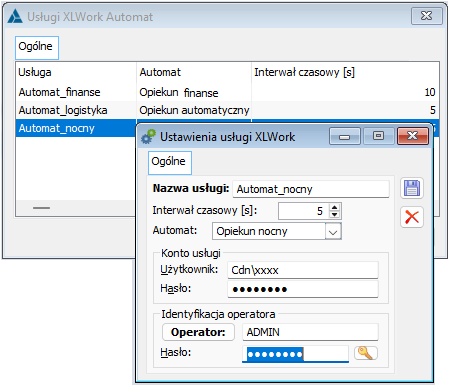Click the Usługa column header
The image size is (450, 385).
click(x=76, y=72)
